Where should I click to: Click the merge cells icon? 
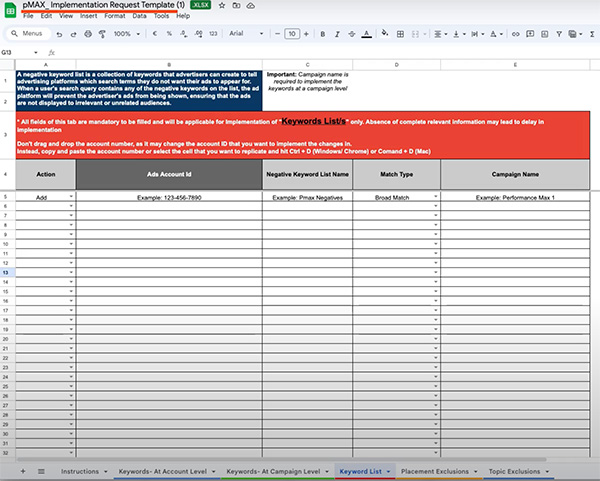(415, 34)
